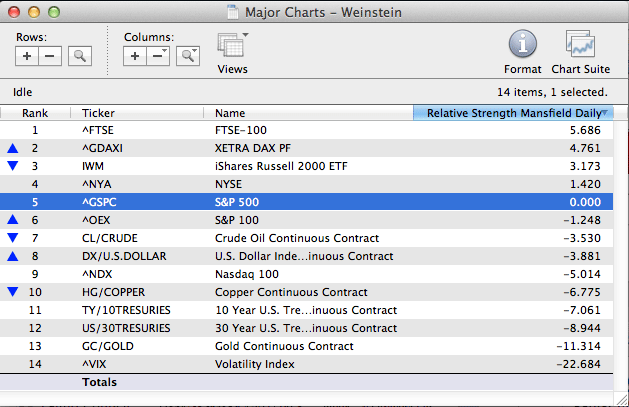Click the 3.173 relative strength value
629x407 pixels.
[585, 166]
